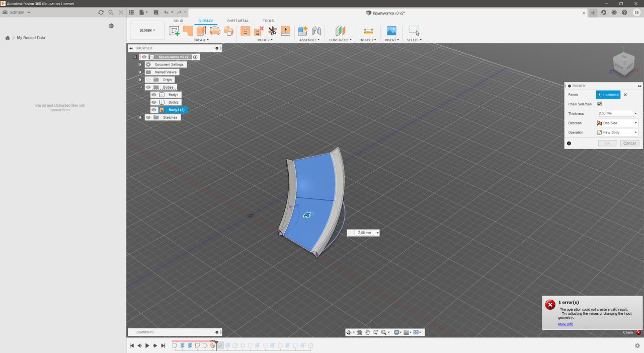Switch to the SOLID tab

tap(178, 21)
